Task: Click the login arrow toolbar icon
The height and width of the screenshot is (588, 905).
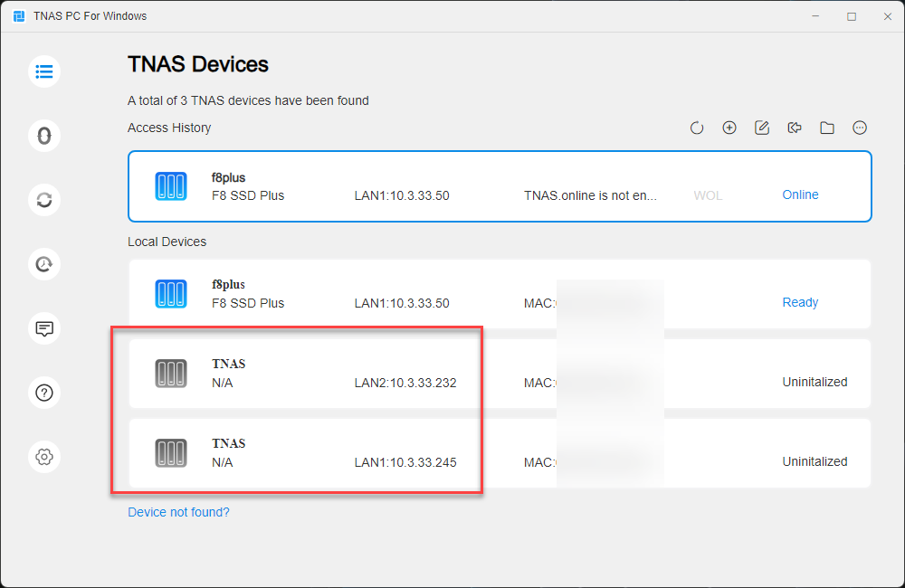Action: 795,128
